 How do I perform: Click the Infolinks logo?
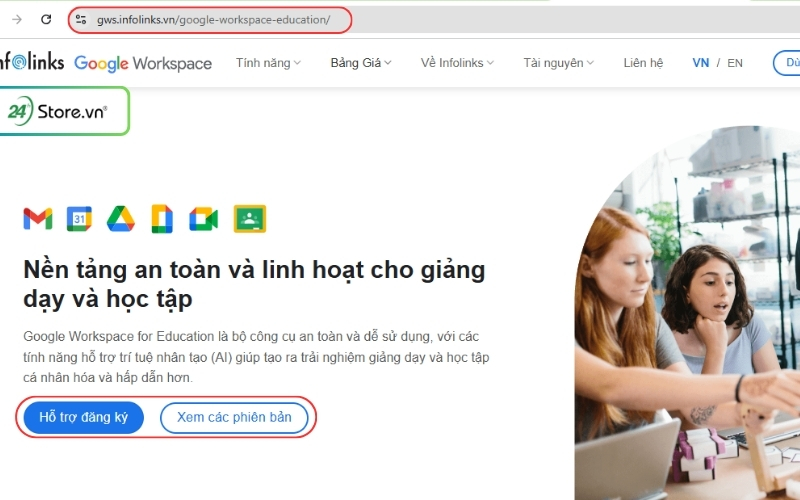32,62
